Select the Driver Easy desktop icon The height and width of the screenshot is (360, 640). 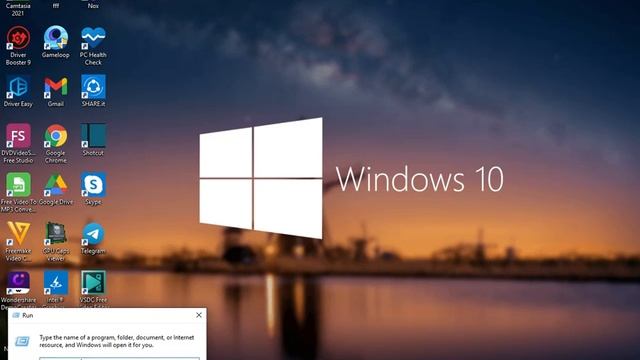pyautogui.click(x=18, y=91)
